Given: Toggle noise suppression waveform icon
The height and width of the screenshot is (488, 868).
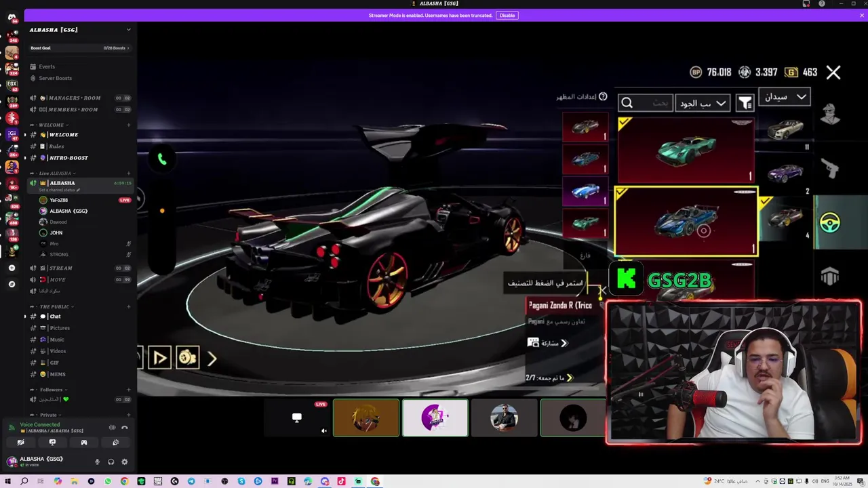Looking at the screenshot, I should (x=112, y=427).
